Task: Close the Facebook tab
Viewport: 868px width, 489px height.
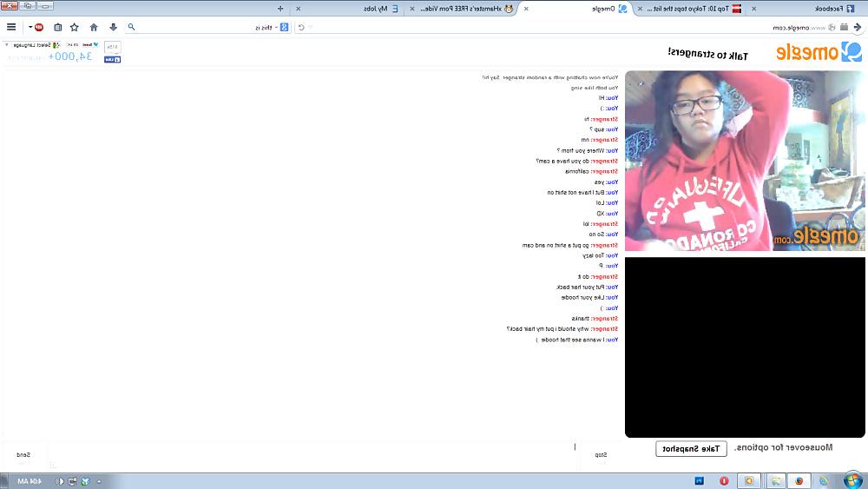Action: coord(753,9)
